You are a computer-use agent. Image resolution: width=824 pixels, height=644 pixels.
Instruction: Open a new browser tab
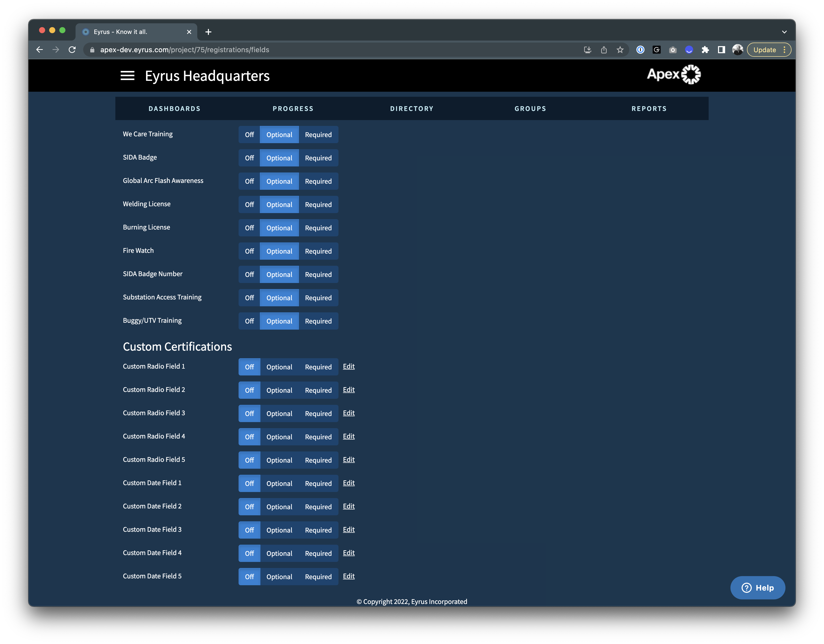pos(208,32)
